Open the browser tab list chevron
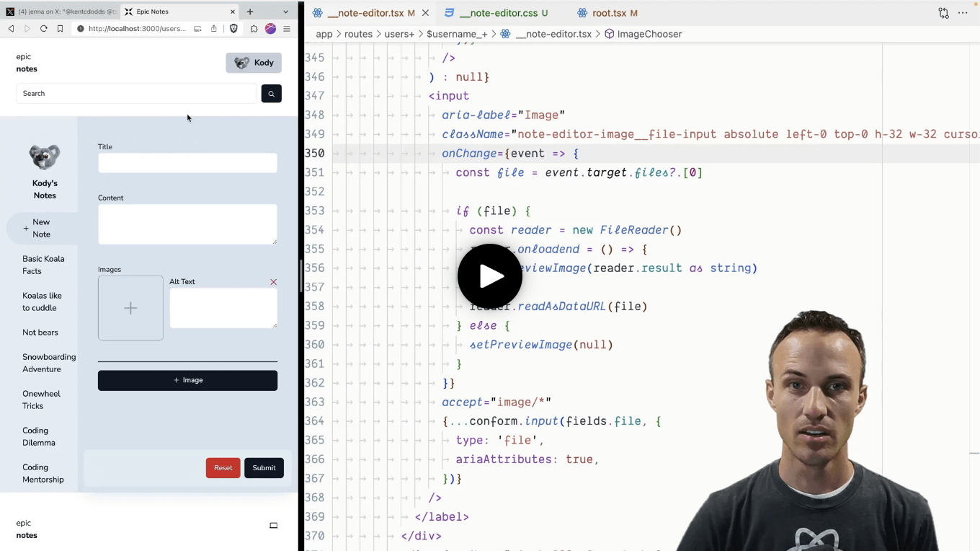Screen dimensions: 980x551 point(285,12)
